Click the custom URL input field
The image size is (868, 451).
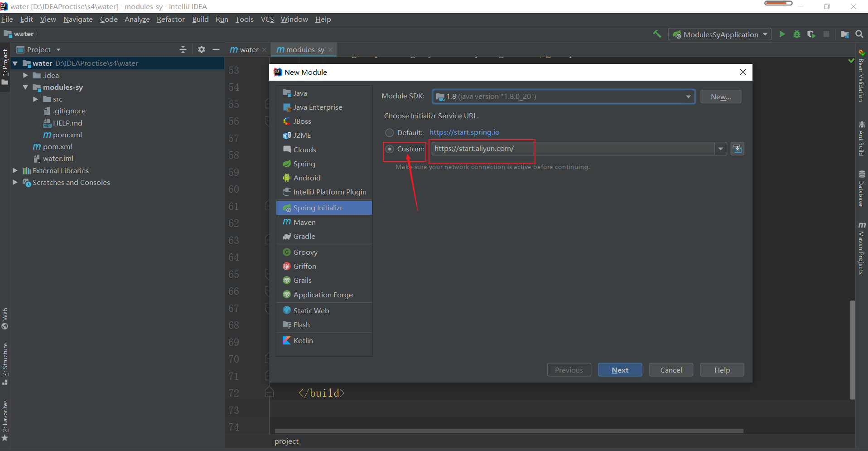click(573, 149)
